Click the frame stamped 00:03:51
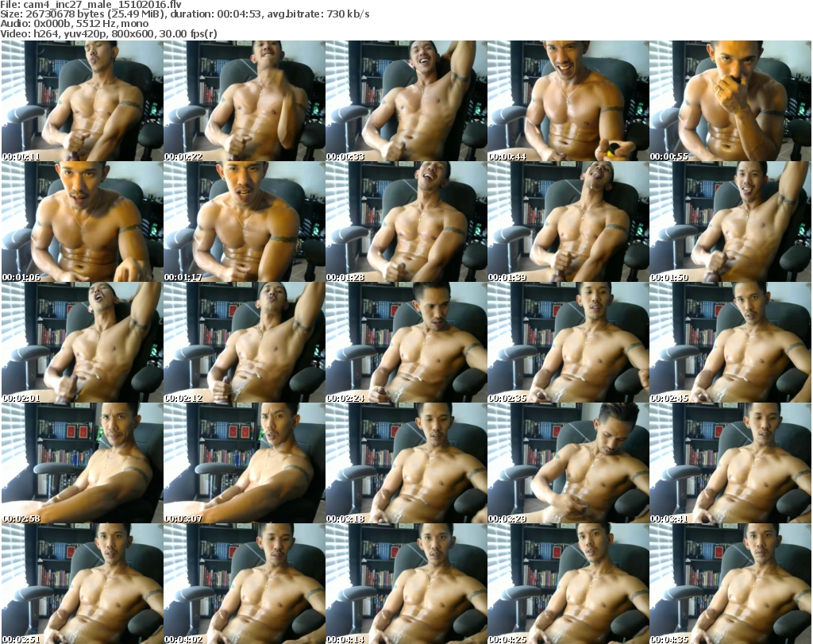 (82, 584)
